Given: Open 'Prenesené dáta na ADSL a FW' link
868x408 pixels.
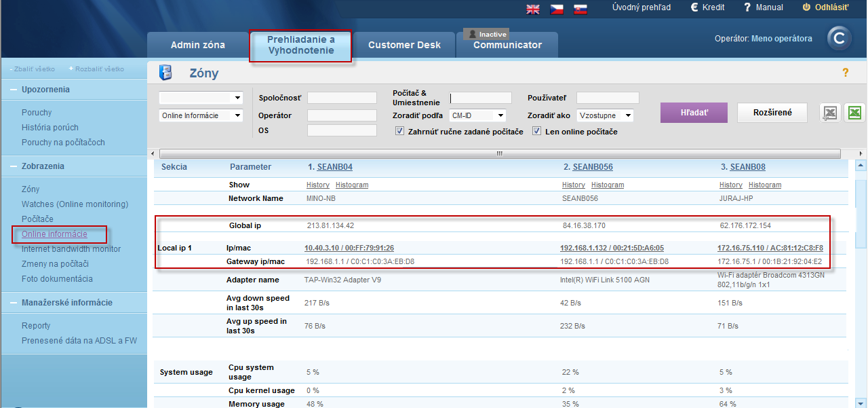Looking at the screenshot, I should point(79,341).
